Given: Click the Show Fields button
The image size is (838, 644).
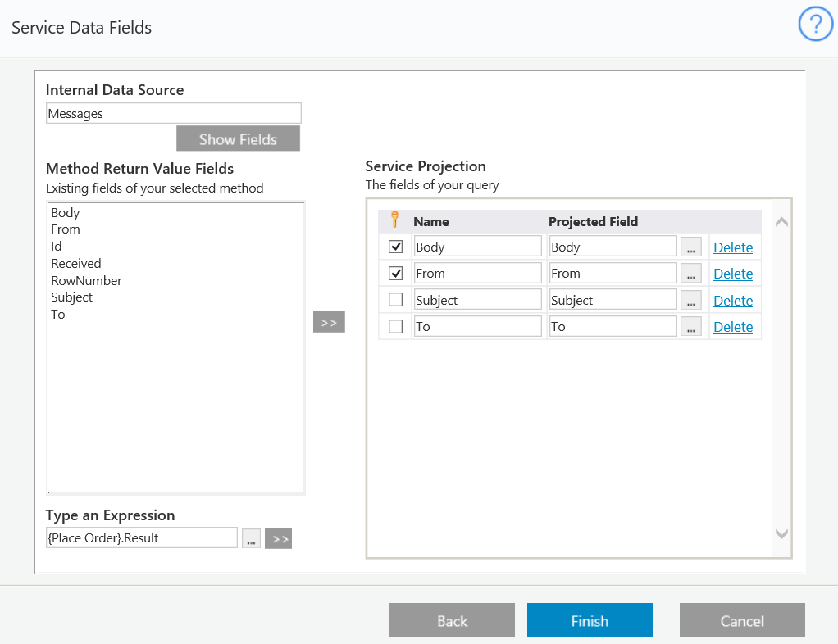Looking at the screenshot, I should (238, 139).
